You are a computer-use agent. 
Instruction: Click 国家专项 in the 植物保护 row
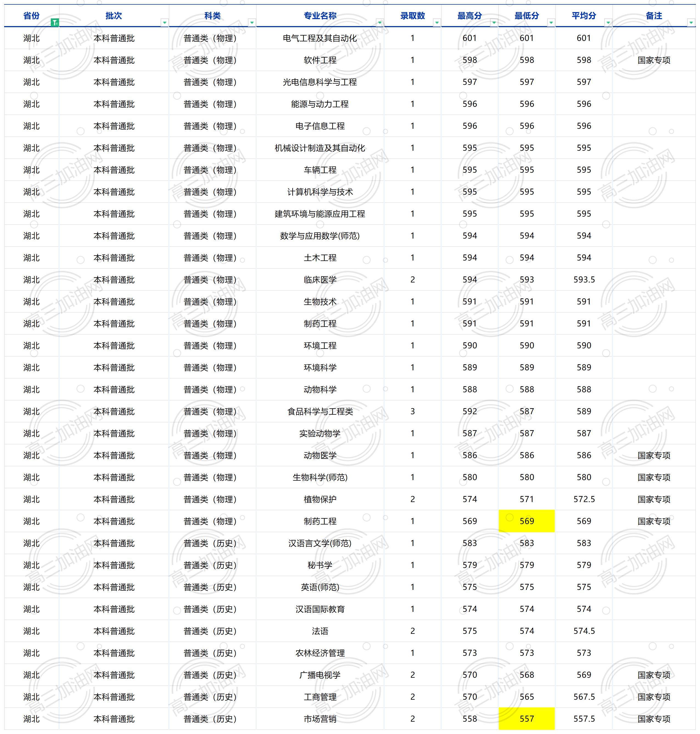pos(654,500)
